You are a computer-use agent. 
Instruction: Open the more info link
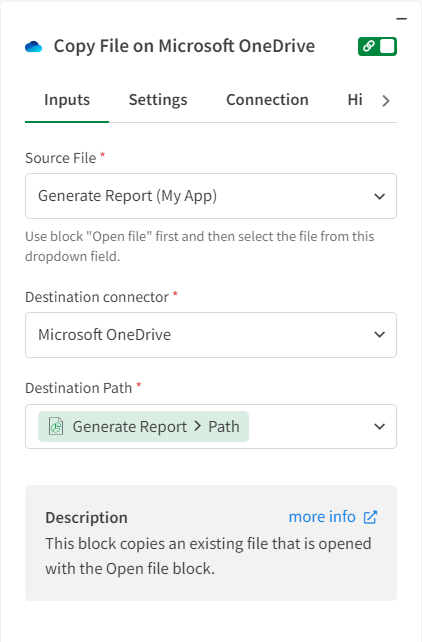(322, 517)
